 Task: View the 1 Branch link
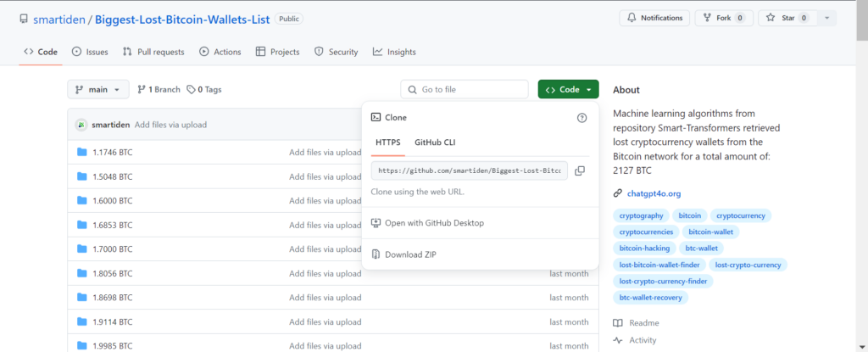[x=159, y=89]
